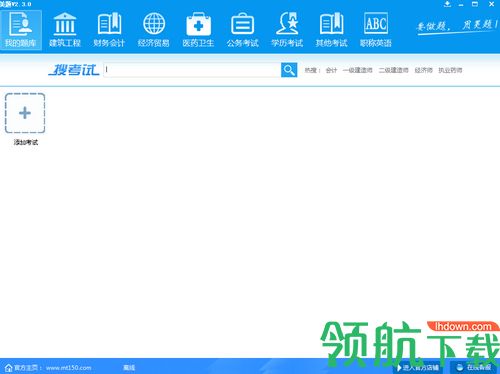Close the application window
This screenshot has width=500, height=374.
[491, 4]
